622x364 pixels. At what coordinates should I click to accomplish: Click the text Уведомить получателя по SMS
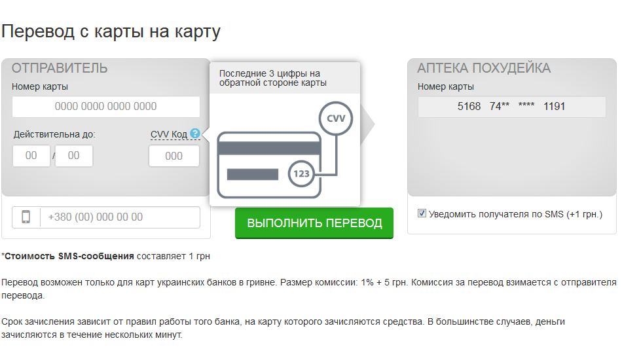[x=496, y=214]
